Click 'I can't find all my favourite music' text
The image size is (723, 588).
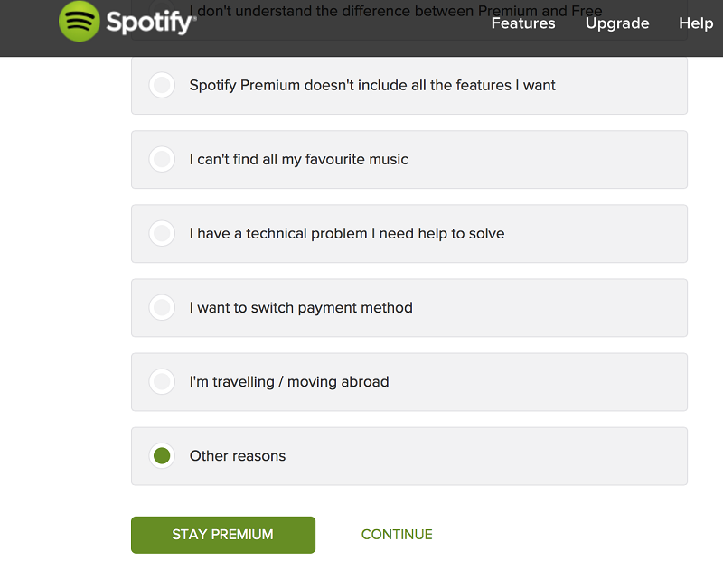[299, 160]
